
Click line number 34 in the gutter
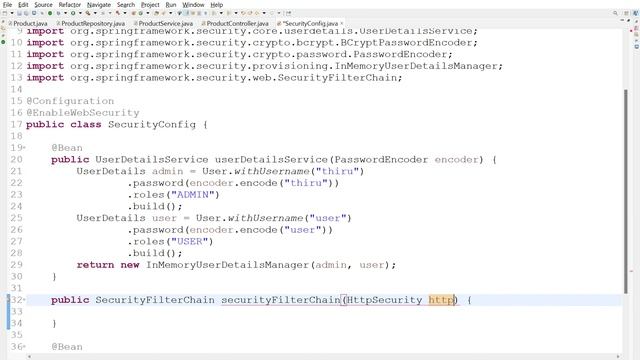[16, 323]
